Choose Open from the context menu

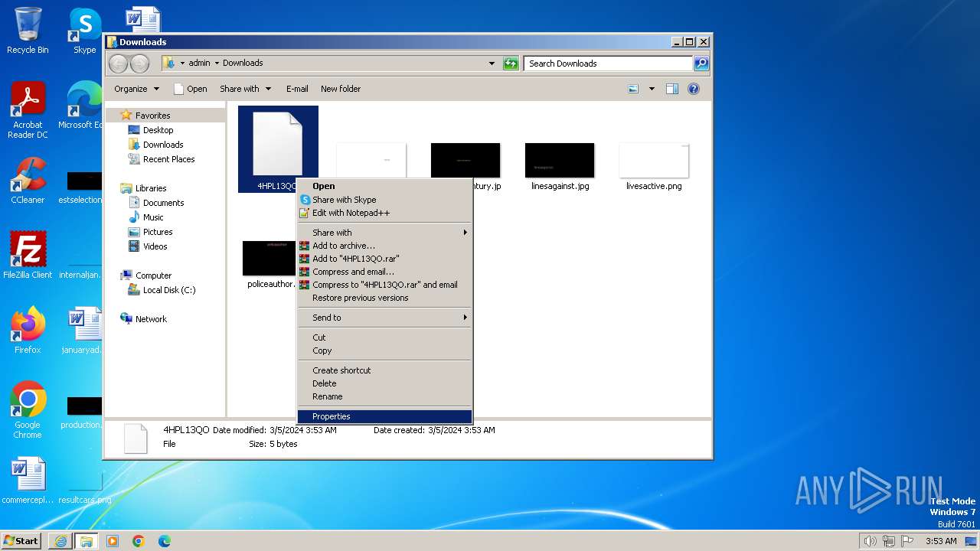coord(384,186)
